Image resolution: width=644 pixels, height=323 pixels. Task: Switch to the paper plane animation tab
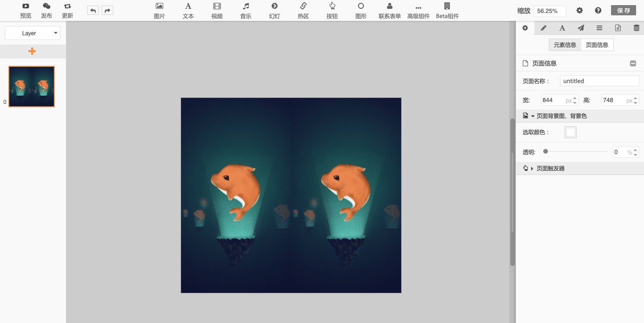click(581, 28)
